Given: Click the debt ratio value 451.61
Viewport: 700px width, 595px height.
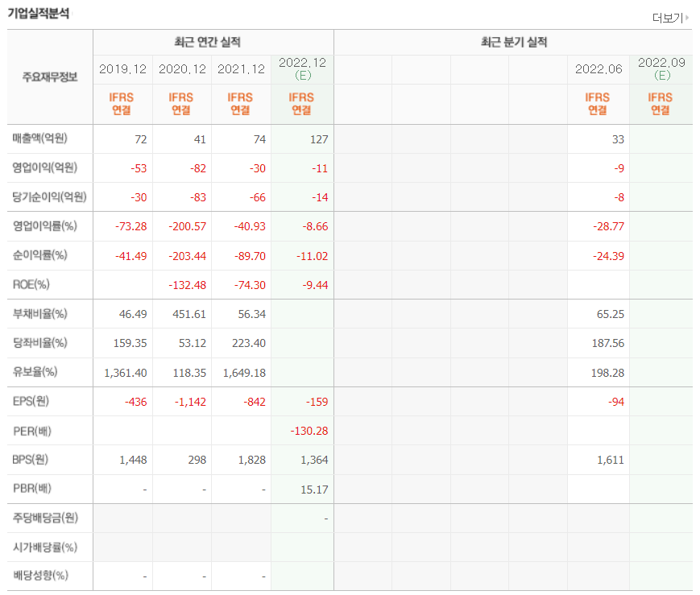Looking at the screenshot, I should click(x=189, y=314).
